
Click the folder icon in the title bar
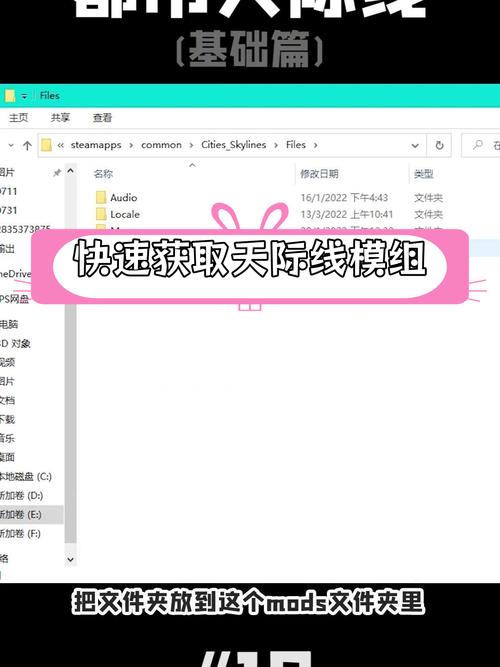(9, 96)
